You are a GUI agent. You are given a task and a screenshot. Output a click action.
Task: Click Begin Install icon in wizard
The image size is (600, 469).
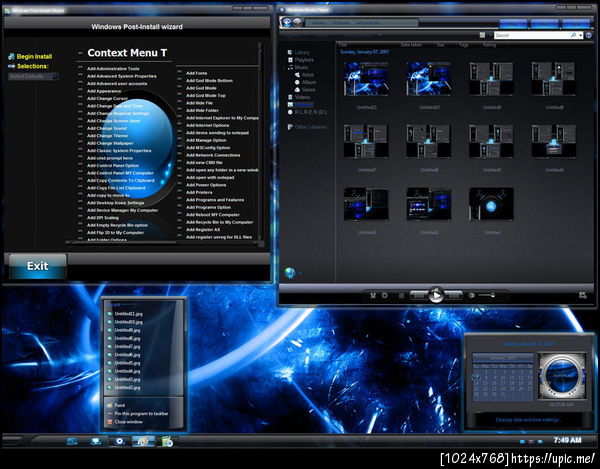click(x=11, y=57)
